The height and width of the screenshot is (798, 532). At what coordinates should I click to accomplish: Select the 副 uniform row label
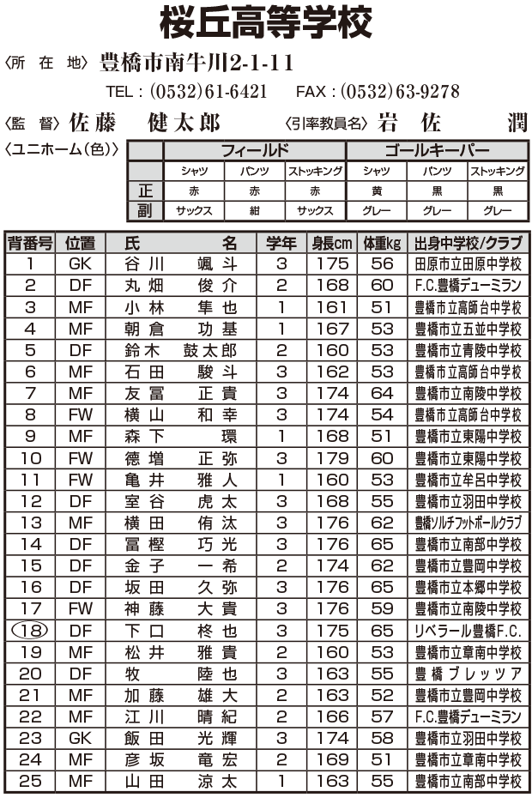tap(145, 210)
